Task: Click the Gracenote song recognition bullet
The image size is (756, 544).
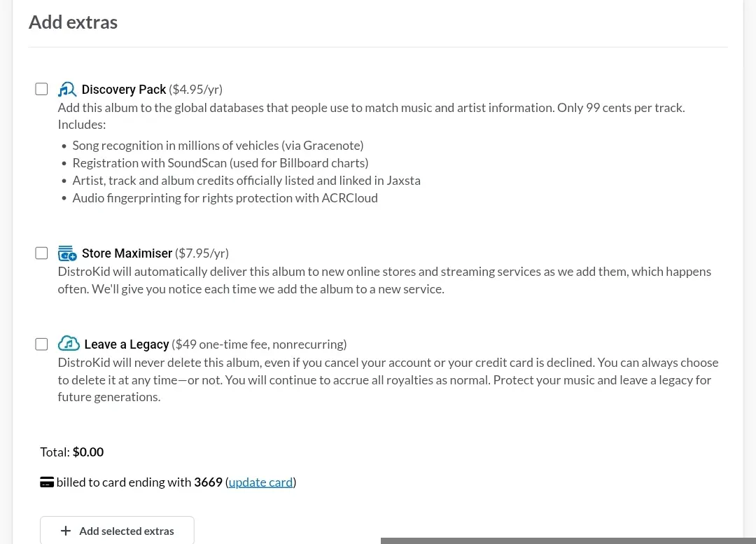Action: tap(218, 146)
